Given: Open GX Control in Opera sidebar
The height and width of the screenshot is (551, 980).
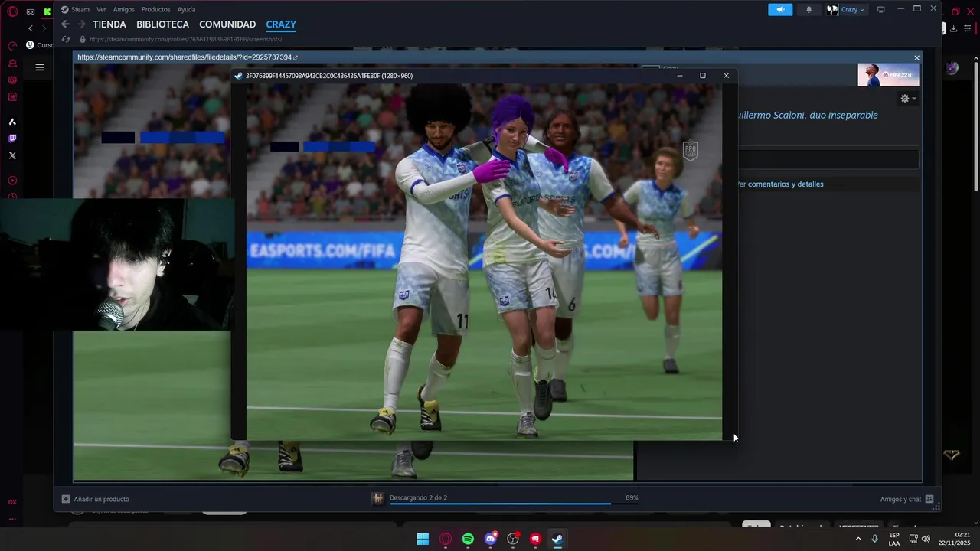Looking at the screenshot, I should (x=12, y=46).
